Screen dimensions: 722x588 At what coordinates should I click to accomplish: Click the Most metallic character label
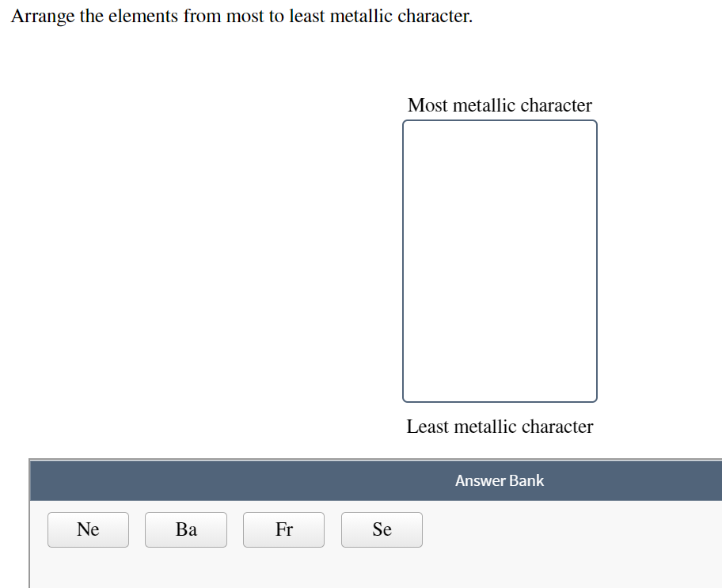click(x=500, y=105)
